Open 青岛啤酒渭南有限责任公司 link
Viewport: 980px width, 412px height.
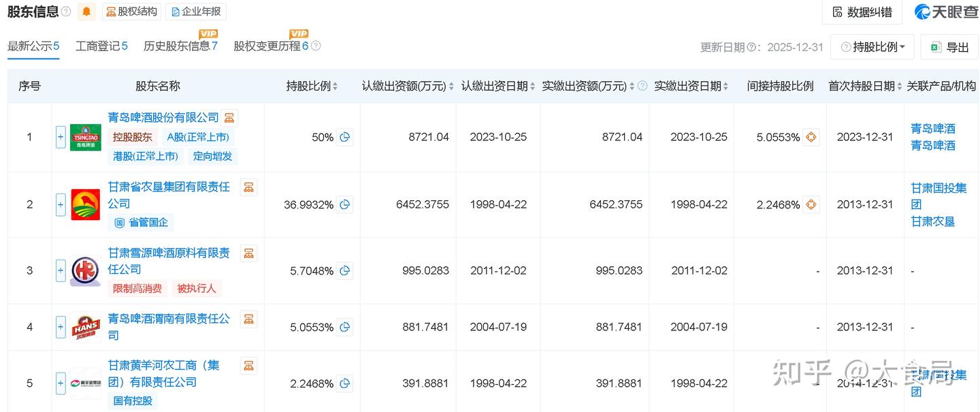[x=169, y=327]
